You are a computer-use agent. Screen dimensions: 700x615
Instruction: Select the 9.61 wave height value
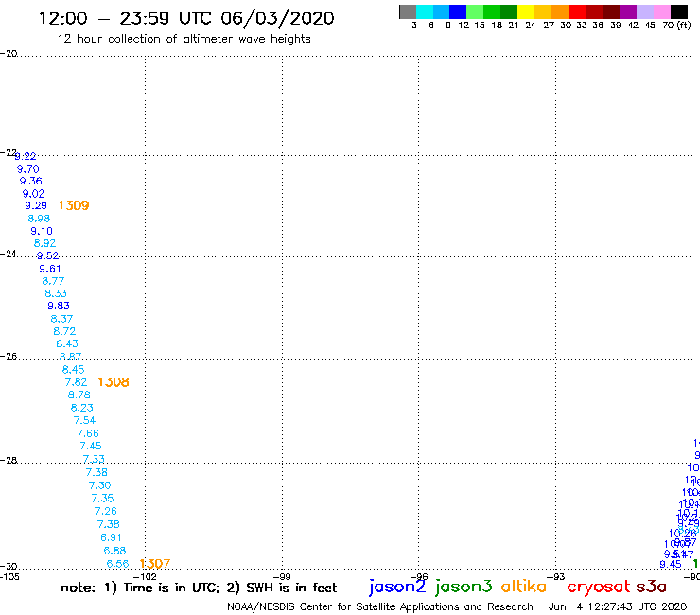50,269
